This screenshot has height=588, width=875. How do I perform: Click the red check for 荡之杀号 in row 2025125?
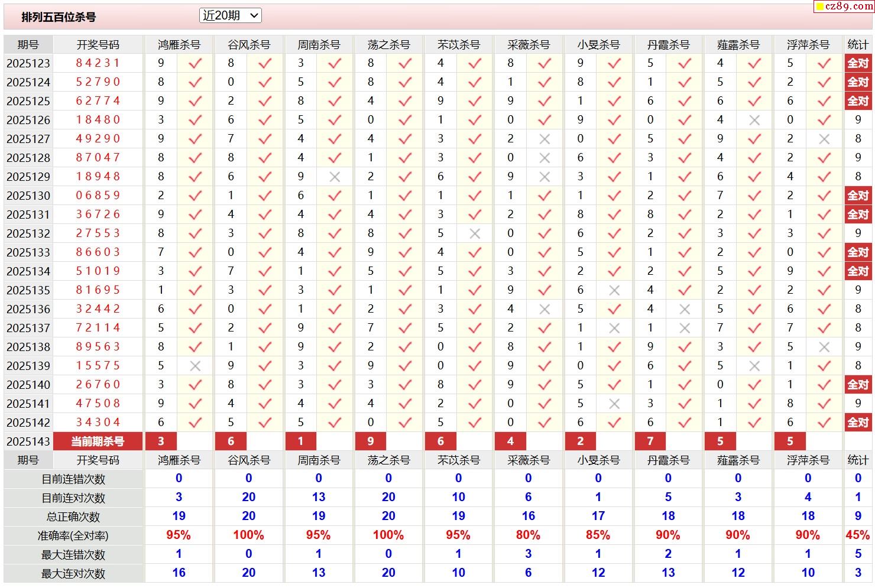[405, 101]
